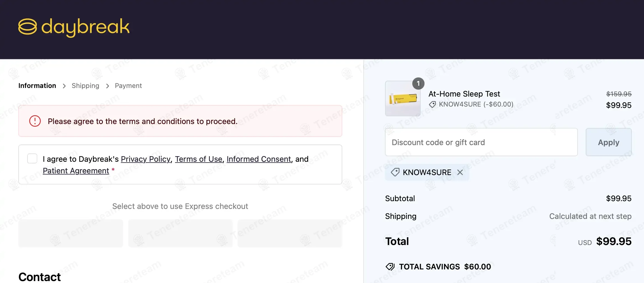Remove KNOW4SURE code with X icon

pyautogui.click(x=460, y=172)
